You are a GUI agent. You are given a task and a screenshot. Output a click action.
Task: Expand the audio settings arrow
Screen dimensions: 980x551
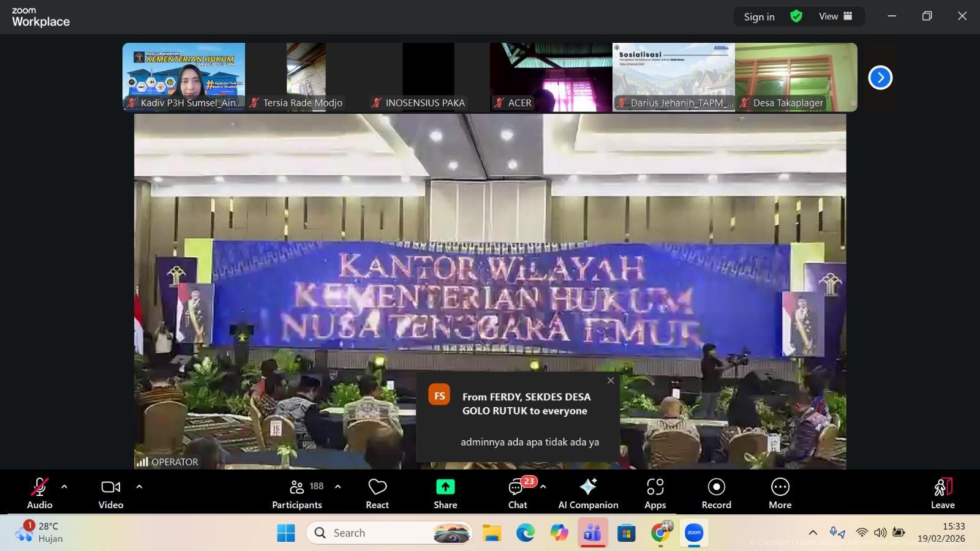pos(64,487)
